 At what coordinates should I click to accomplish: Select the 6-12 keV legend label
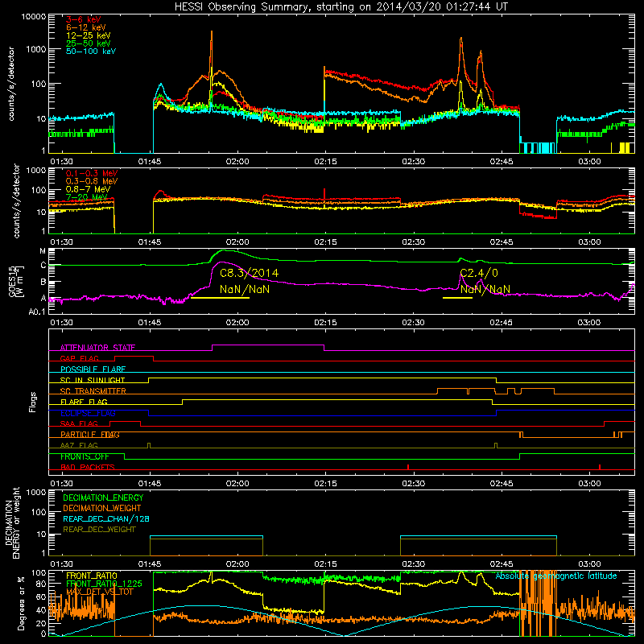(86, 27)
